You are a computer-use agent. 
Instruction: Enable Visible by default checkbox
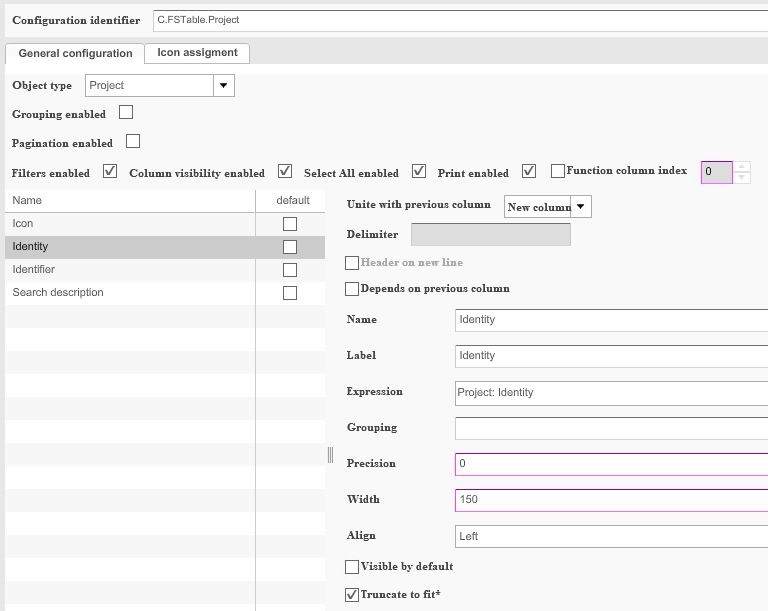(352, 567)
